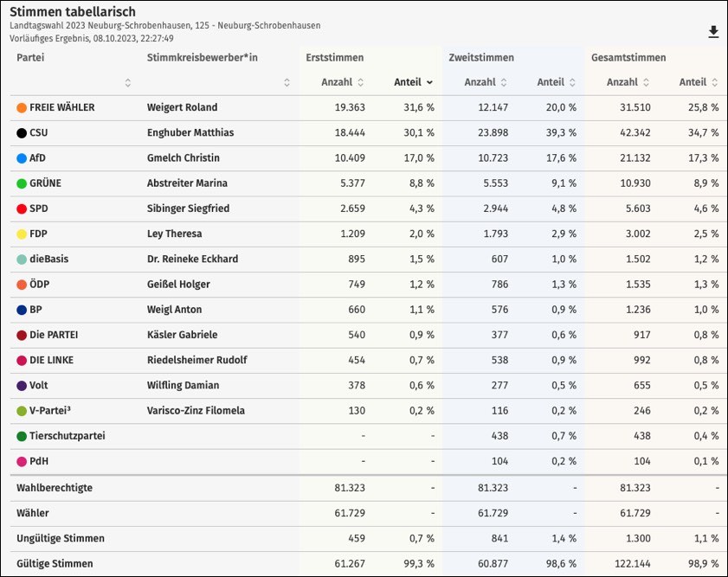This screenshot has width=728, height=577.
Task: Click candidate name Weigert Roland
Action: click(x=182, y=108)
